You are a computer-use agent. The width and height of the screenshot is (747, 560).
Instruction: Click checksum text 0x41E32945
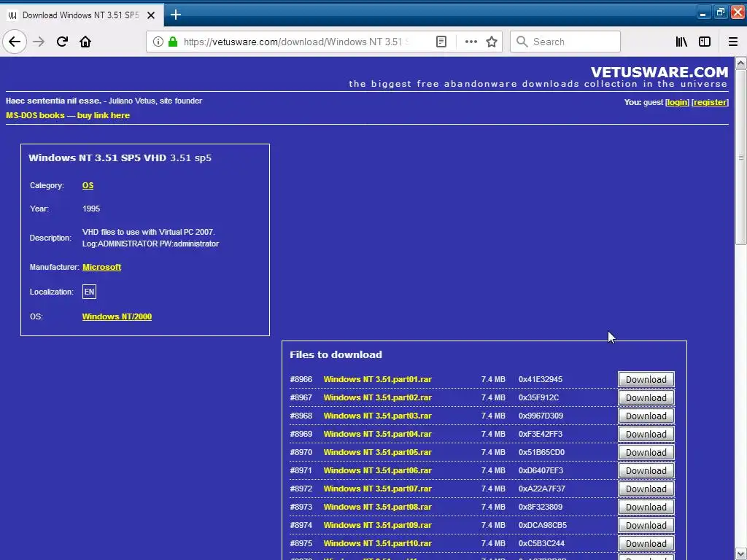point(541,379)
